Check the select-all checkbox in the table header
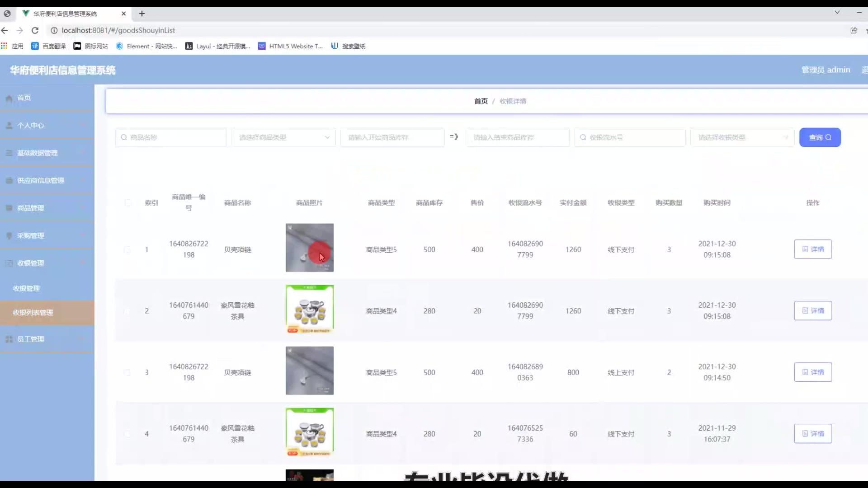 [x=128, y=203]
